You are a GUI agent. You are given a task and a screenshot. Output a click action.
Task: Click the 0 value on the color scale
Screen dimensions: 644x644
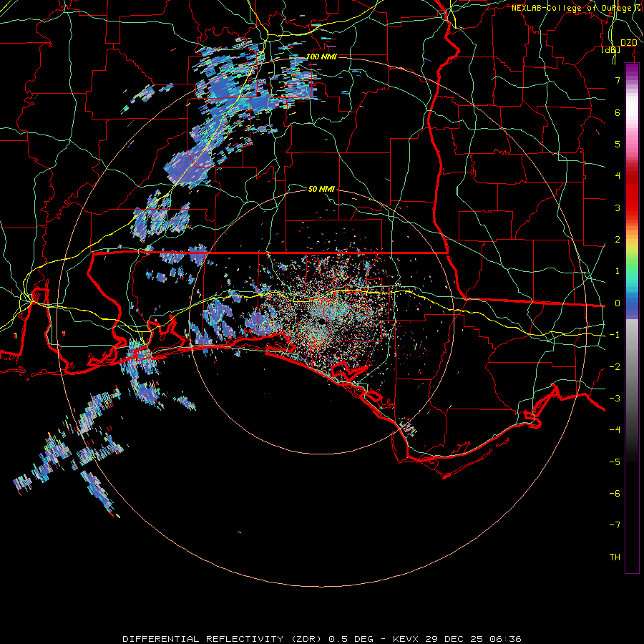click(618, 303)
